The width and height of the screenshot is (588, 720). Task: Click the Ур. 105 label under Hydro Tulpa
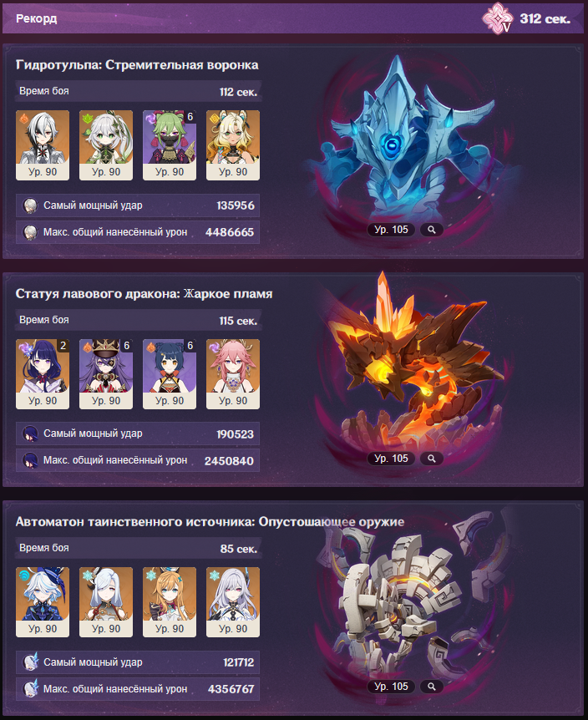coord(391,230)
